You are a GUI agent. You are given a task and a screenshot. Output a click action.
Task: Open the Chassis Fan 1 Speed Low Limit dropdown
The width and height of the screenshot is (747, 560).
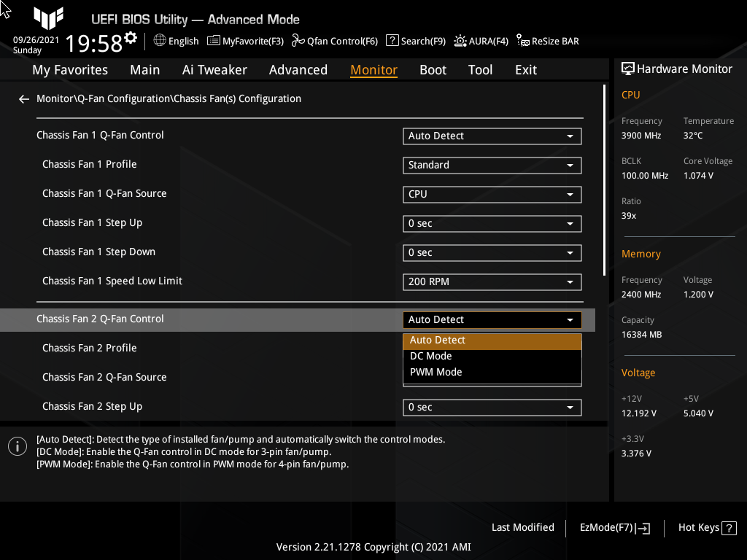pyautogui.click(x=492, y=281)
